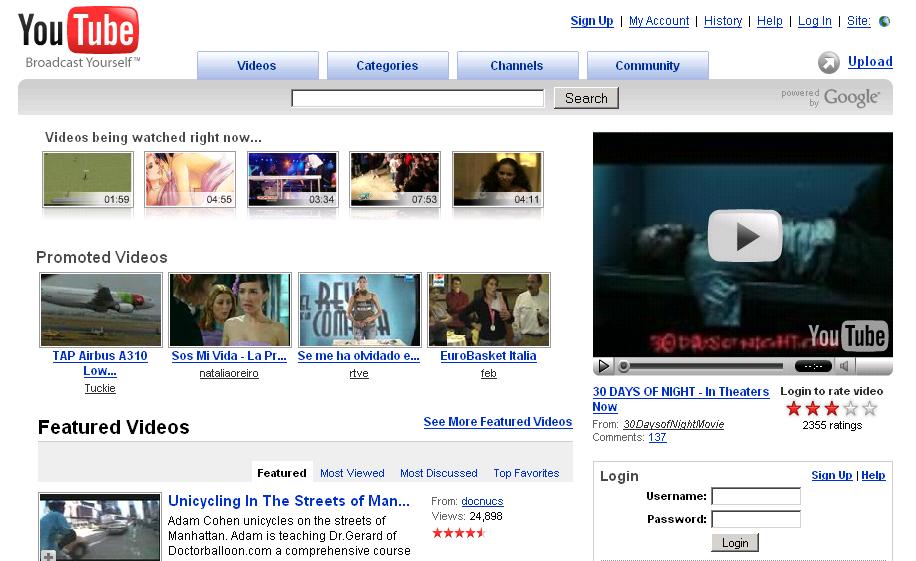The height and width of the screenshot is (561, 916).
Task: Open 30 DAYS OF NIGHT - In Theaters Now link
Action: click(681, 399)
